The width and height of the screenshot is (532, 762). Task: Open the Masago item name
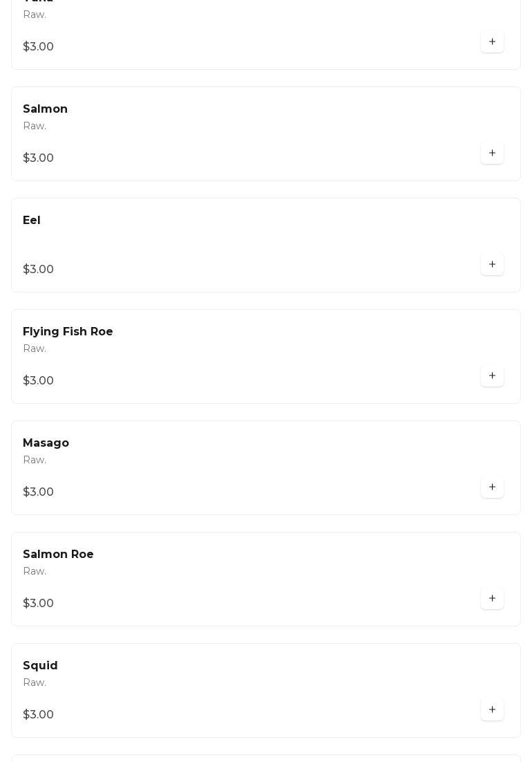[46, 443]
